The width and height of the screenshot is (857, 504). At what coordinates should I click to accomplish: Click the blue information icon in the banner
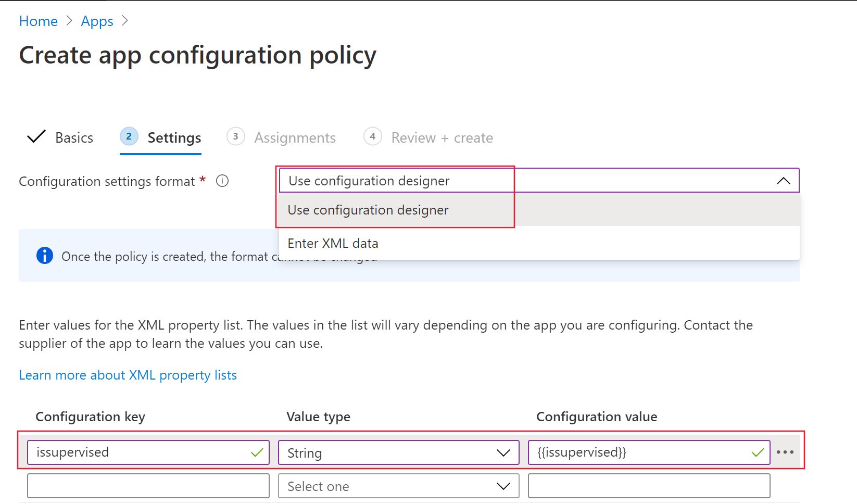tap(45, 255)
